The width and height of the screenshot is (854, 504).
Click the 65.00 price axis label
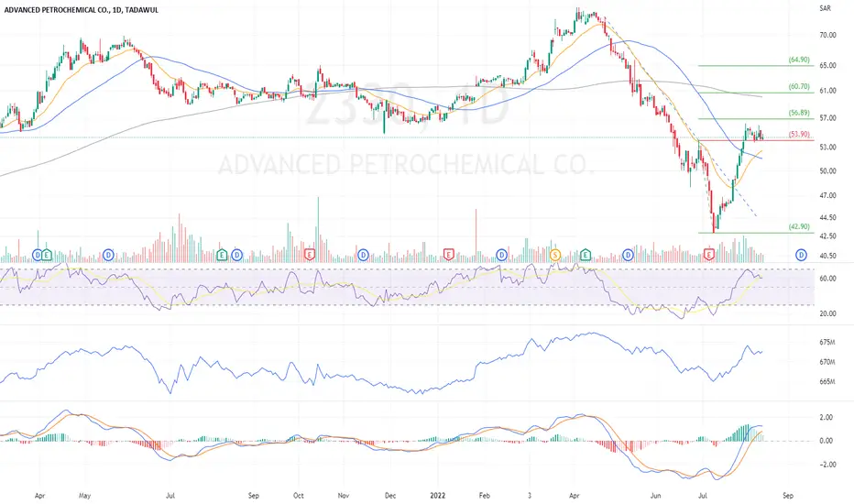827,65
